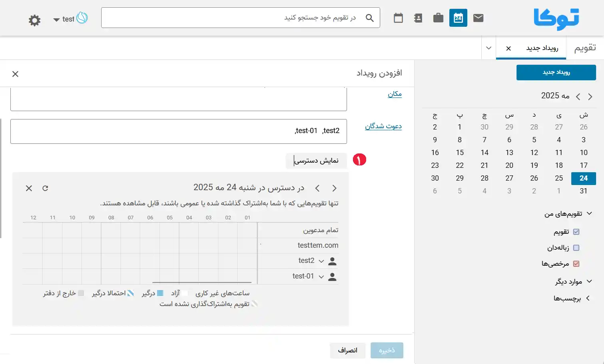Image resolution: width=604 pixels, height=364 pixels.
Task: Click the 'ذخیره' save button
Action: tap(387, 350)
